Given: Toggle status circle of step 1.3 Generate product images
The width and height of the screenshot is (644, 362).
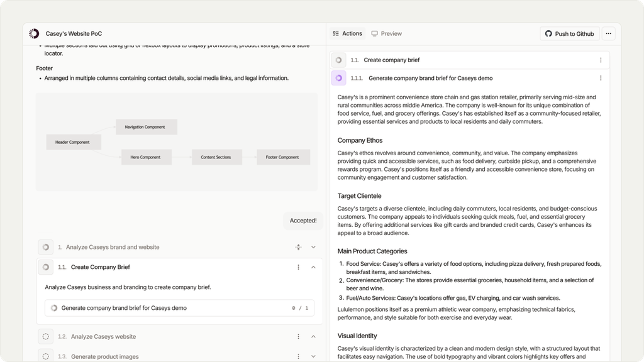Looking at the screenshot, I should [x=45, y=356].
